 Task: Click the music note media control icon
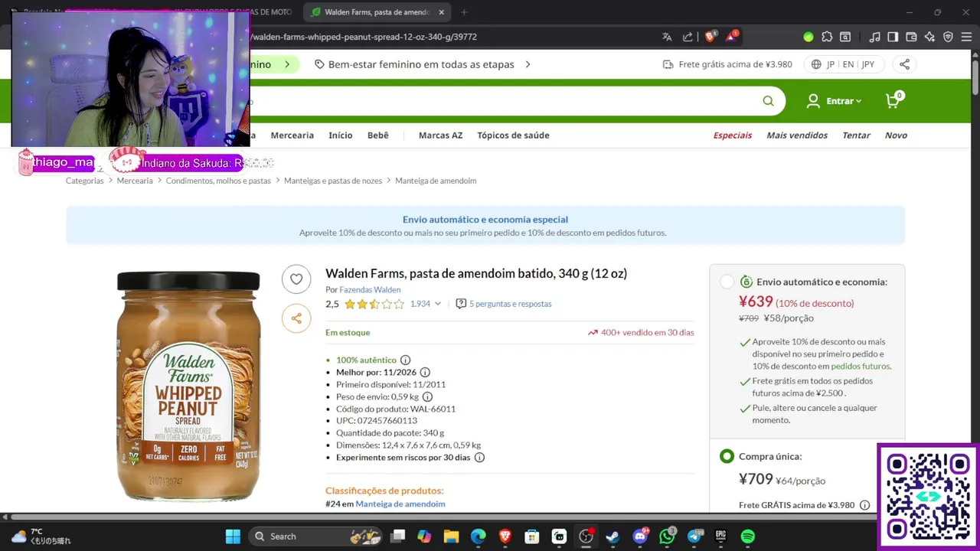pos(874,37)
